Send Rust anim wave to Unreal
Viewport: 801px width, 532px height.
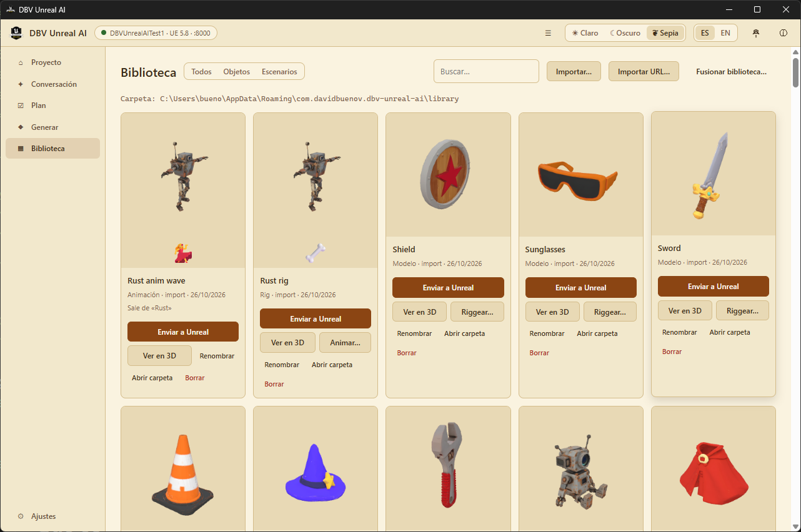[x=183, y=332]
